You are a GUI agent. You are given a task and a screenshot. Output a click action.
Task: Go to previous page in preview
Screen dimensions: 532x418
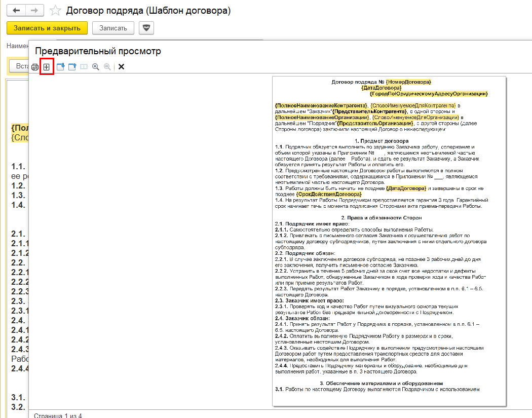(x=72, y=67)
